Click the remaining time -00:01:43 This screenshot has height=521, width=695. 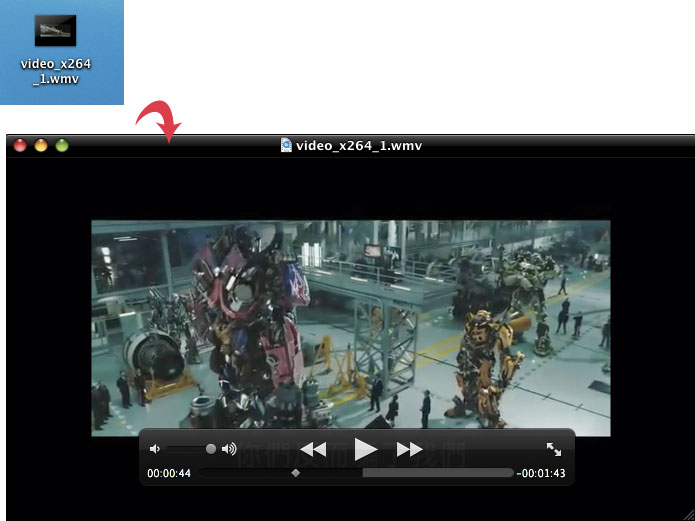click(x=541, y=473)
